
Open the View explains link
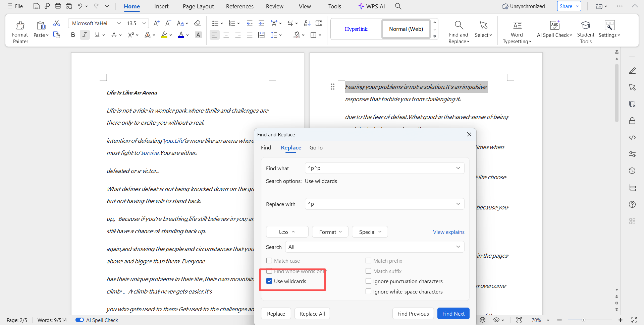tap(448, 232)
